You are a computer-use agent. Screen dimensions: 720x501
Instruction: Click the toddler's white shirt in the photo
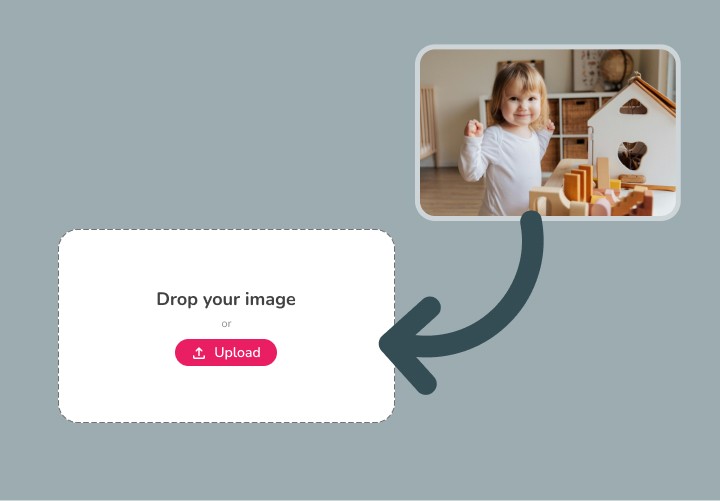pos(505,170)
